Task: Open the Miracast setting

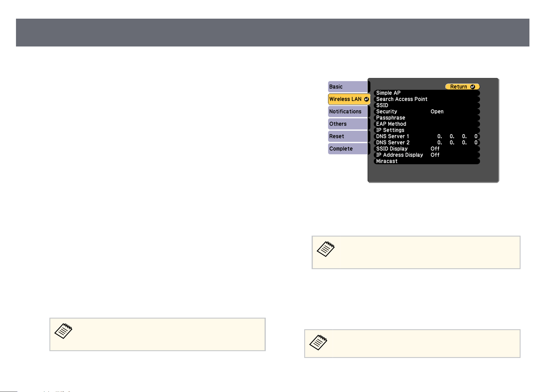Action: tap(426, 161)
